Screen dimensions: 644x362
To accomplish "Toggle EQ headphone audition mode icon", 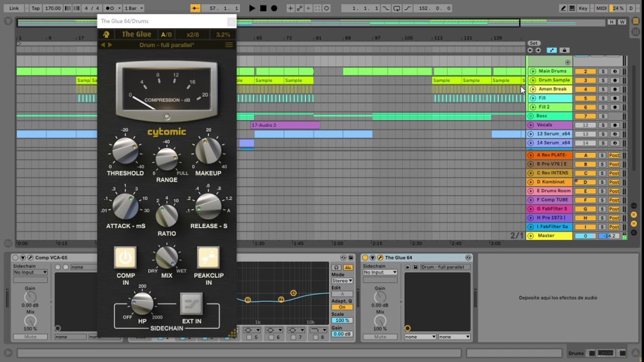I will 337,267.
